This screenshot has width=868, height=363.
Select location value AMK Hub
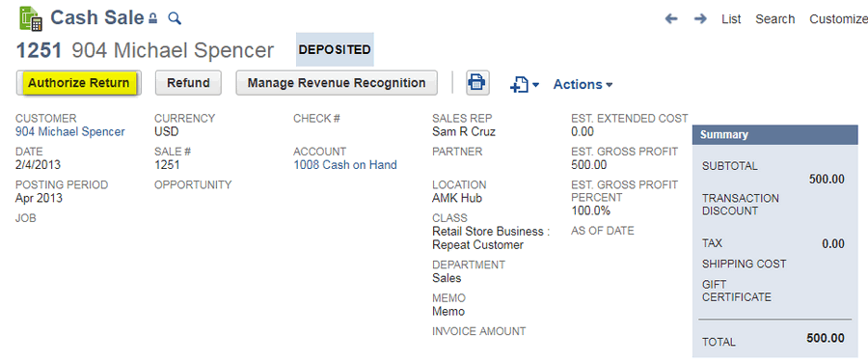[457, 199]
